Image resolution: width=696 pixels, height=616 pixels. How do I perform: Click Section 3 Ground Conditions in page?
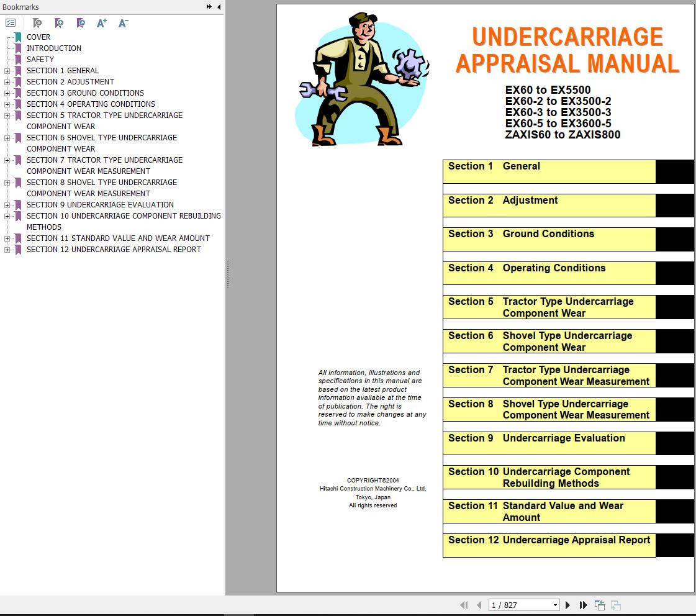pos(549,239)
